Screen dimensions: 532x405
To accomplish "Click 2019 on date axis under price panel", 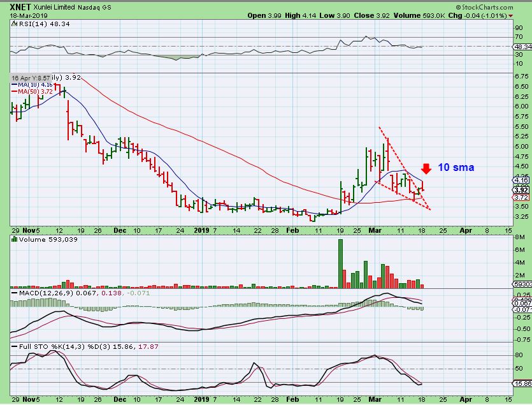I will [201, 230].
